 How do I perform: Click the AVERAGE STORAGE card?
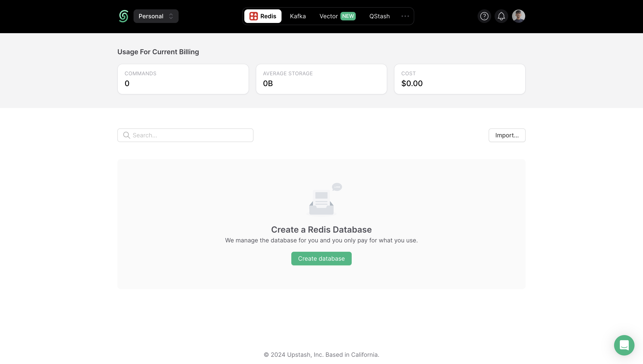tap(321, 79)
